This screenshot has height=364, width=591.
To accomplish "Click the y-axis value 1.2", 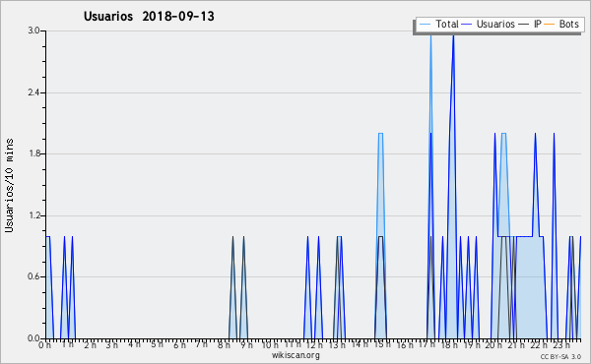I will (x=33, y=215).
